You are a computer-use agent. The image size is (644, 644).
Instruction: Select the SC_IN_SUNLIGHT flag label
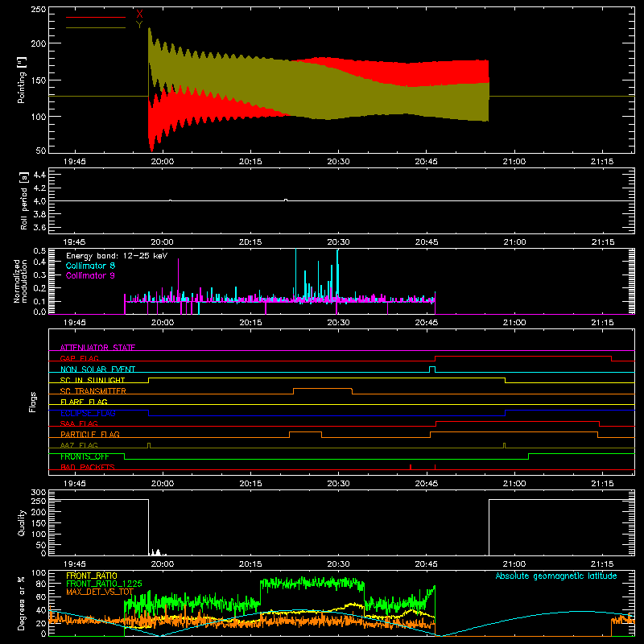pyautogui.click(x=93, y=380)
